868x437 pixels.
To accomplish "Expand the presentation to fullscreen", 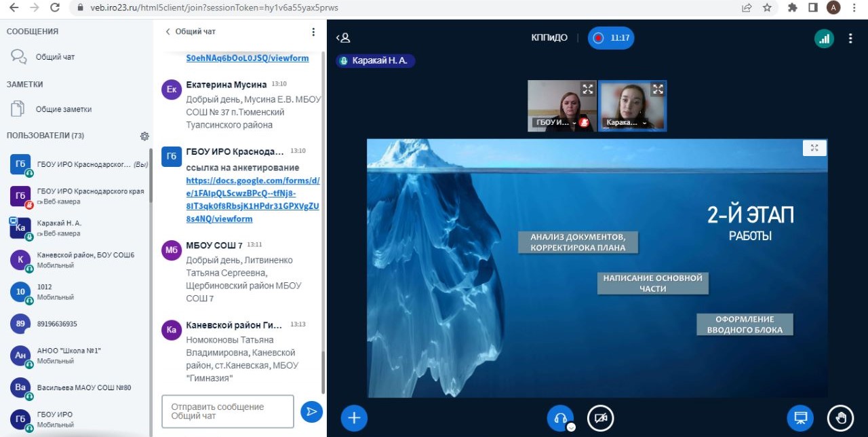I will (814, 148).
